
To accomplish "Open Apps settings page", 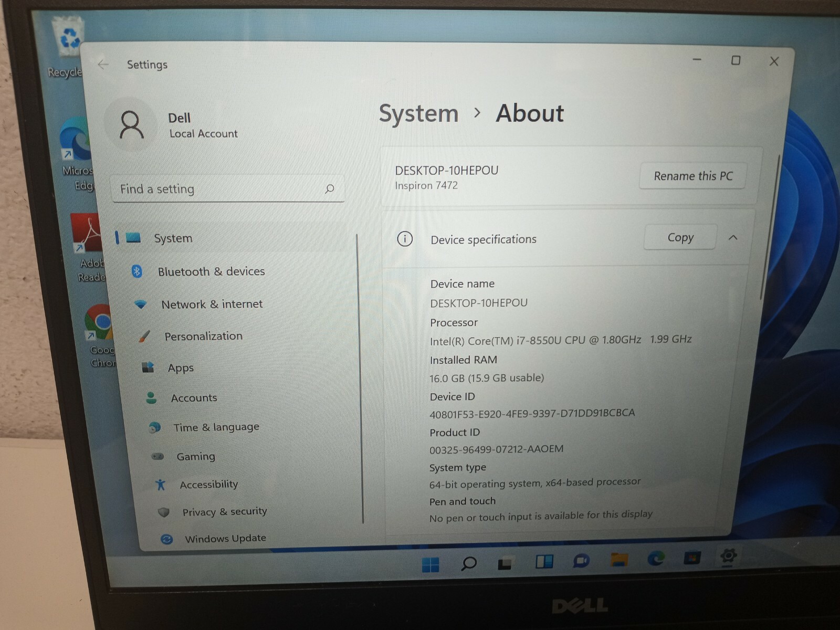I will pos(181,368).
